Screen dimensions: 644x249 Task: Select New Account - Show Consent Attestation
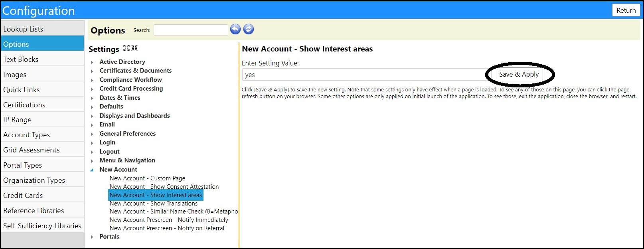[x=164, y=187]
